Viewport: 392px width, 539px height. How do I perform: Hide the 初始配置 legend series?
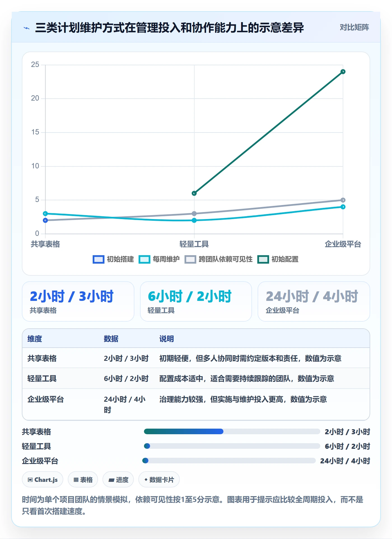pos(278,259)
